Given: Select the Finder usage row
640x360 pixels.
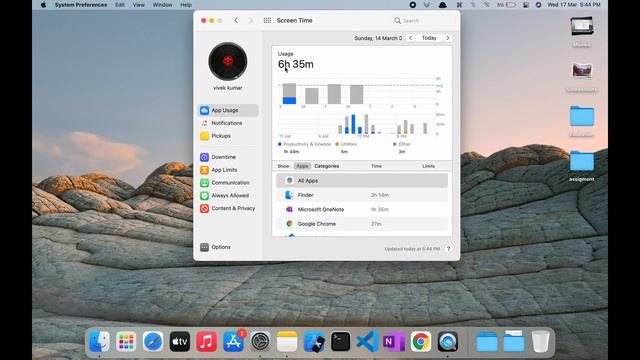Looking at the screenshot, I should click(362, 195).
